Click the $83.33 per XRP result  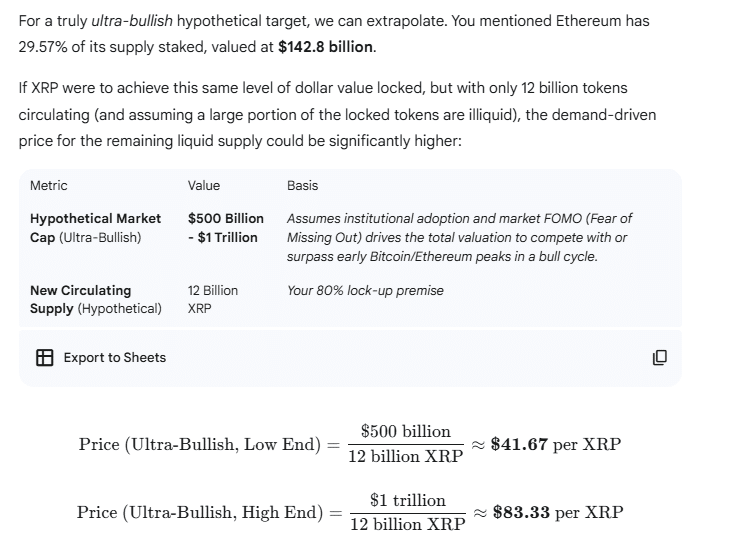[557, 512]
